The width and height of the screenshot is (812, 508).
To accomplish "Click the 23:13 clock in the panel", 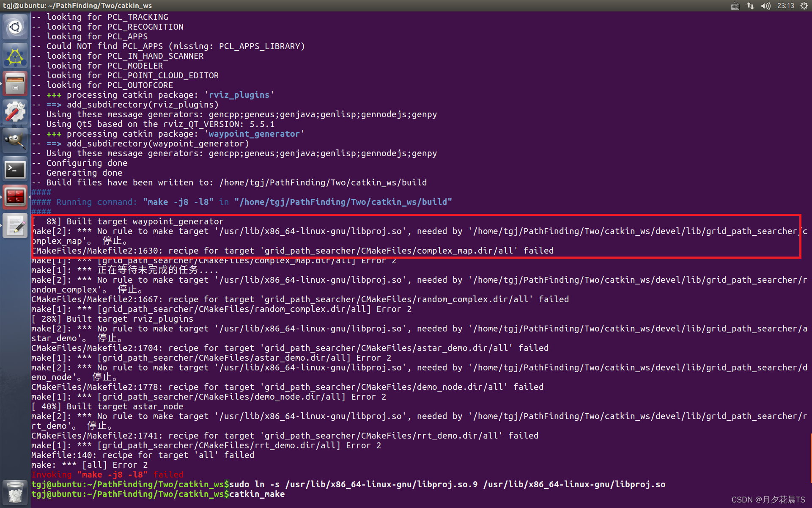I will [x=785, y=6].
